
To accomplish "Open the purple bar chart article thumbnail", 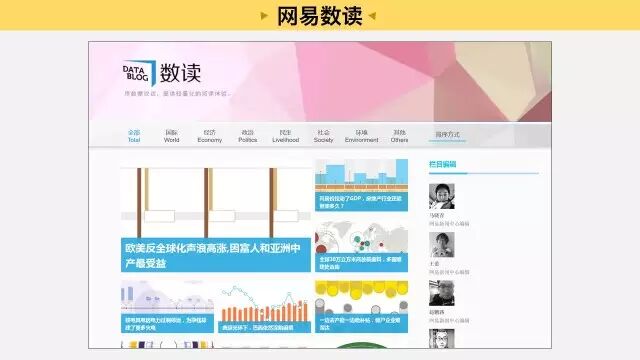I will [x=167, y=307].
